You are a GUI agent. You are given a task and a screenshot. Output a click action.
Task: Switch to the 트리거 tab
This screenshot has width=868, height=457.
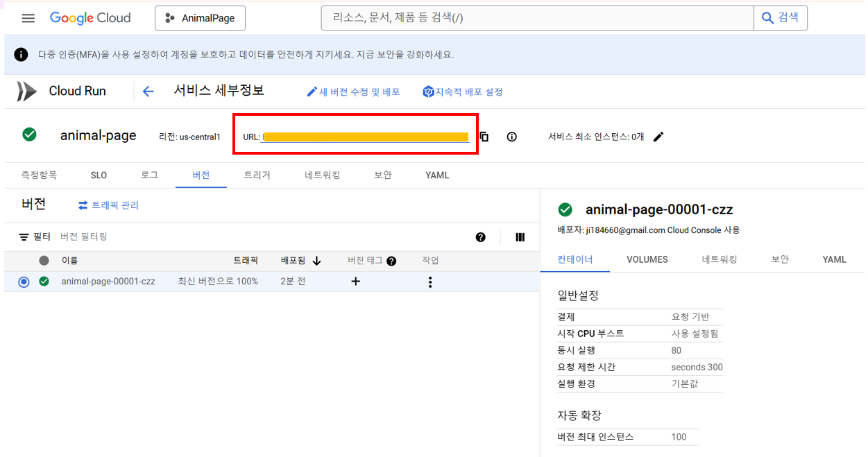tap(257, 175)
